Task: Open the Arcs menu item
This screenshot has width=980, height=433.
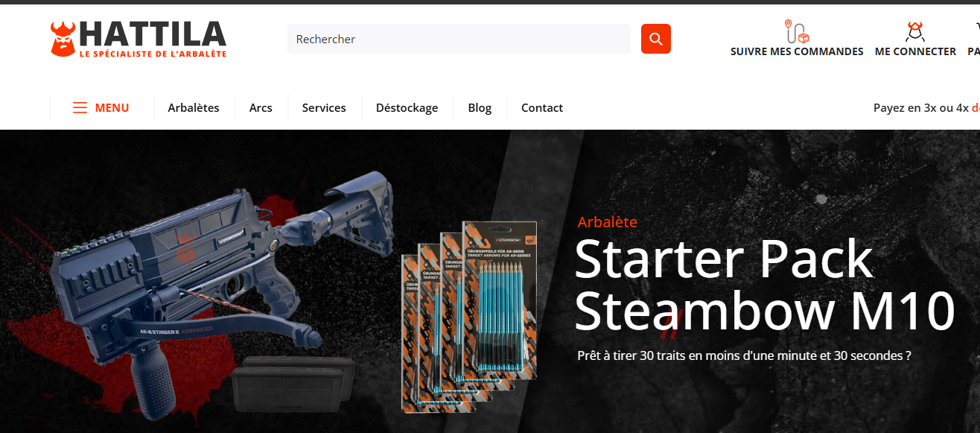Action: tap(261, 108)
